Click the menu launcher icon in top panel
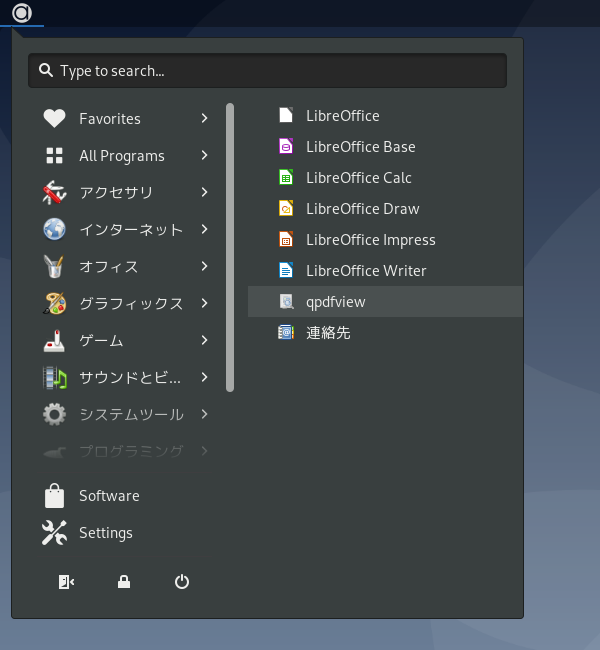This screenshot has height=650, width=600. 22,13
